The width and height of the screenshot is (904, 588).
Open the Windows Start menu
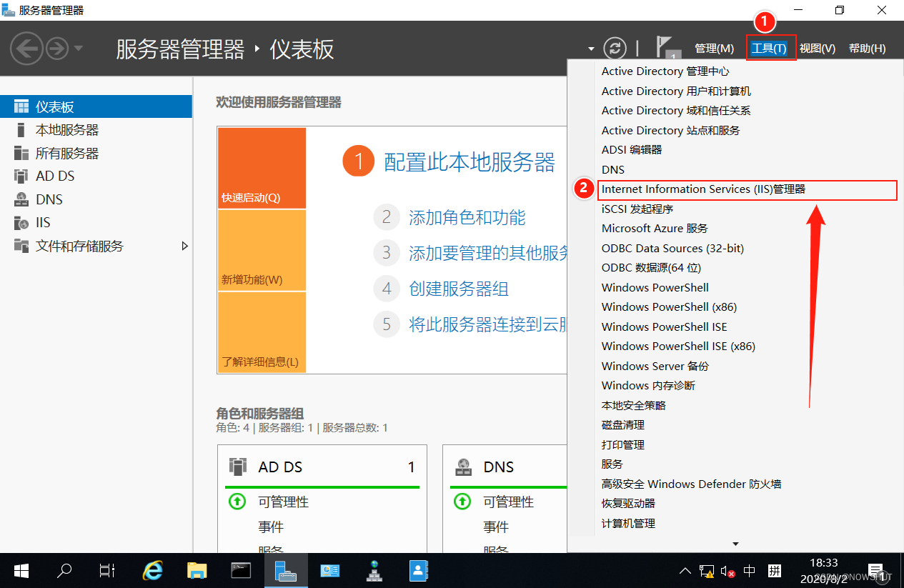(x=21, y=570)
